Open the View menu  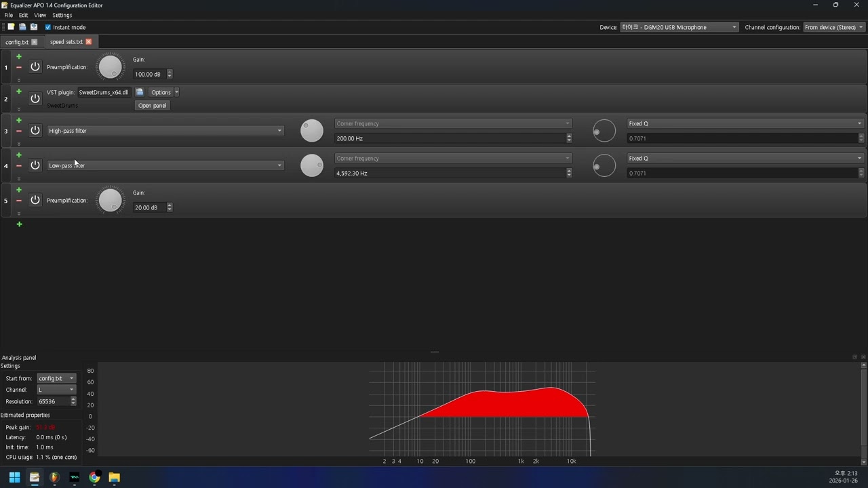tap(40, 15)
